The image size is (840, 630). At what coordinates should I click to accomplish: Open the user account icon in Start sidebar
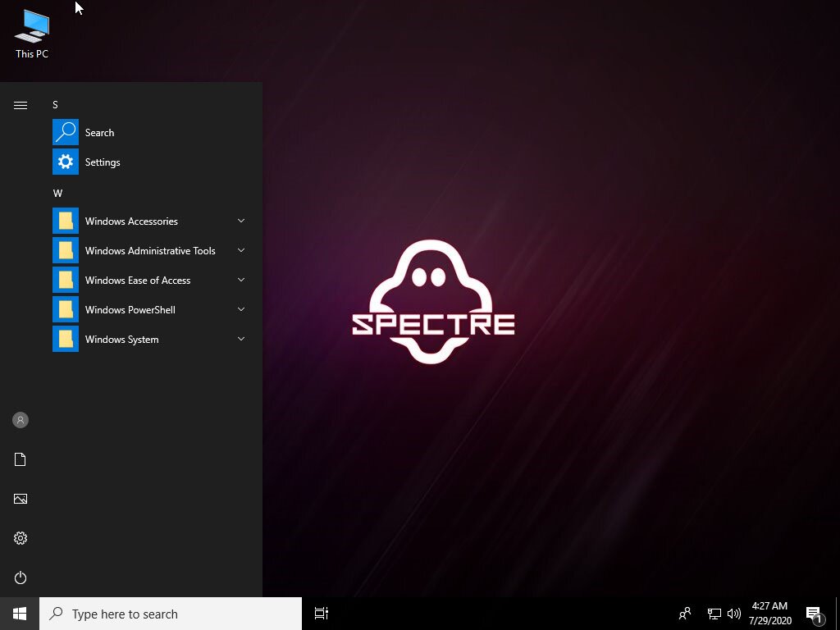21,420
